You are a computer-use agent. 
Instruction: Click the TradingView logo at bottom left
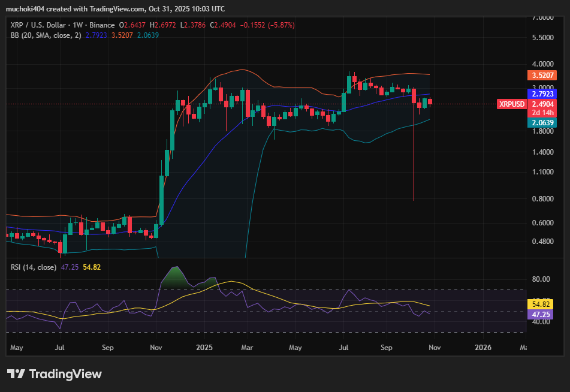pos(56,374)
